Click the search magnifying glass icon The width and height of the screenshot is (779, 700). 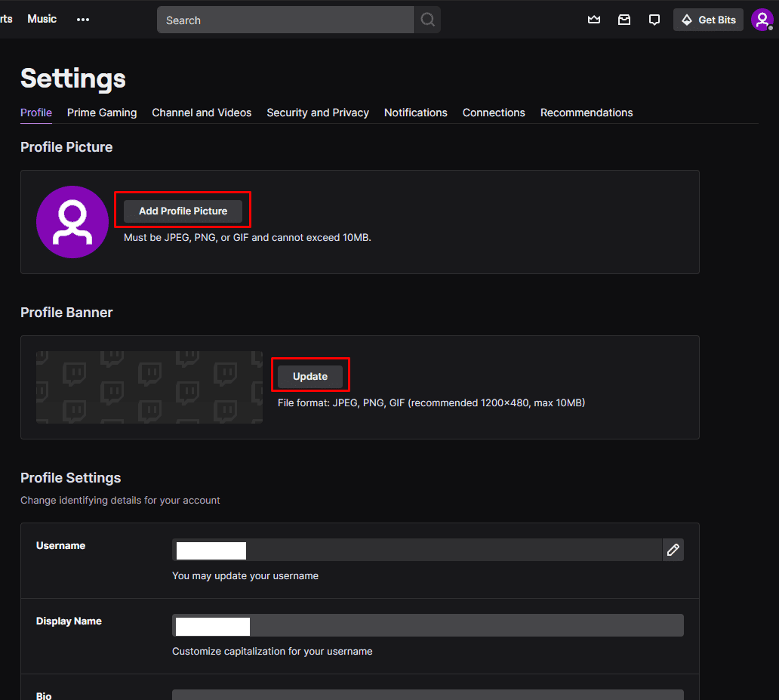(427, 20)
